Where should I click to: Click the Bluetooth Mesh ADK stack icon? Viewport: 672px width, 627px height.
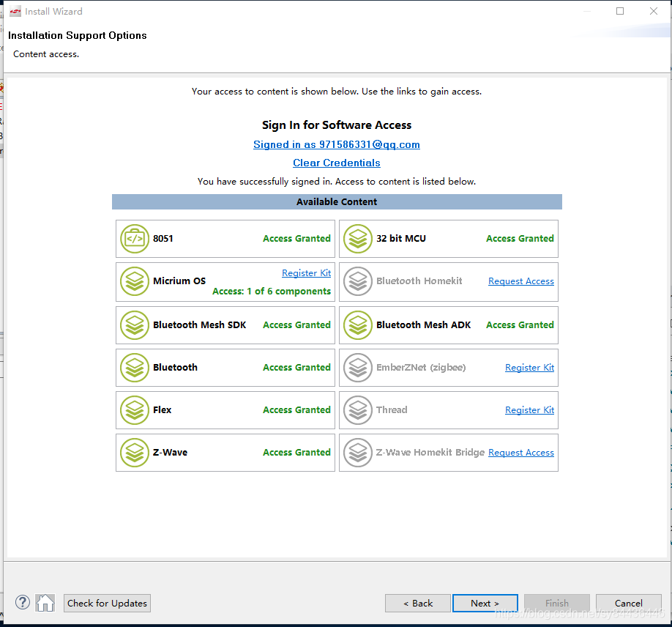[358, 325]
